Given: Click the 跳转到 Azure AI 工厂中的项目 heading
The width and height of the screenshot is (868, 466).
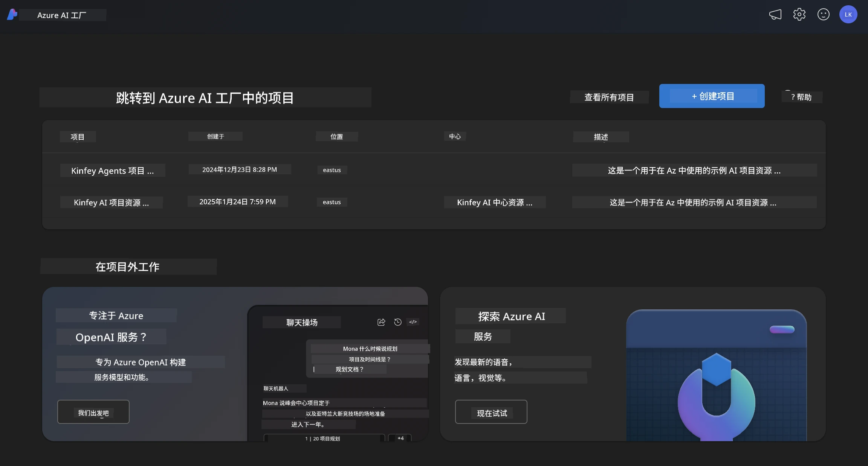Looking at the screenshot, I should click(x=205, y=97).
